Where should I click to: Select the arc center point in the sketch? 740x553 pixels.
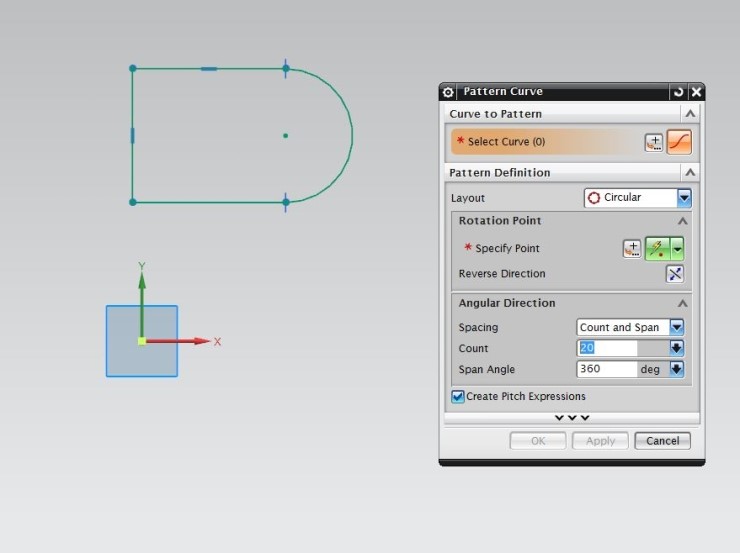pos(286,136)
